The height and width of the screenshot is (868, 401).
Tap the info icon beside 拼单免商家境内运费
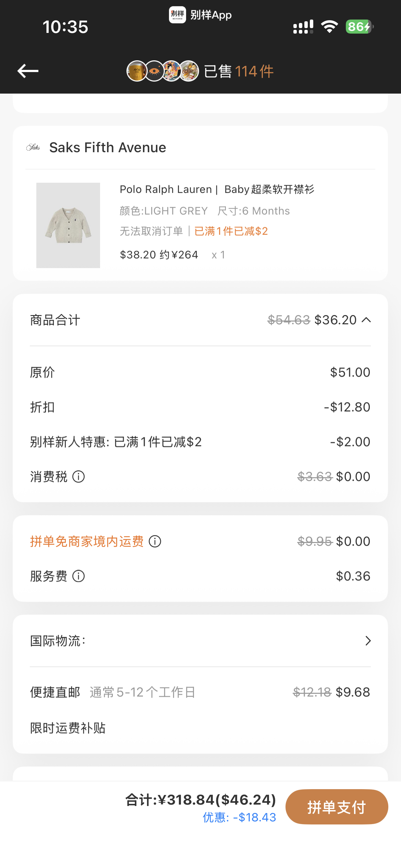coord(155,541)
